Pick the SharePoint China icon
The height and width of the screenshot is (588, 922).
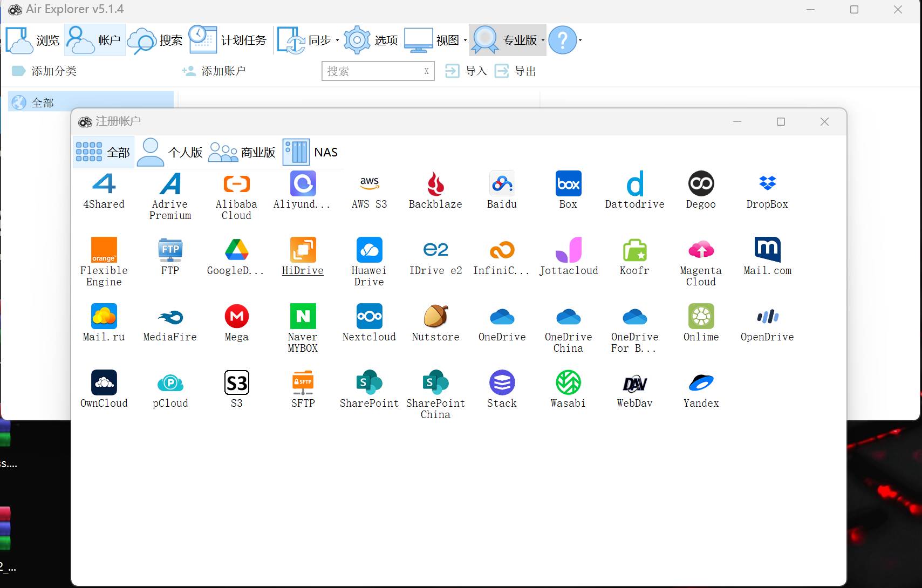pyautogui.click(x=436, y=383)
